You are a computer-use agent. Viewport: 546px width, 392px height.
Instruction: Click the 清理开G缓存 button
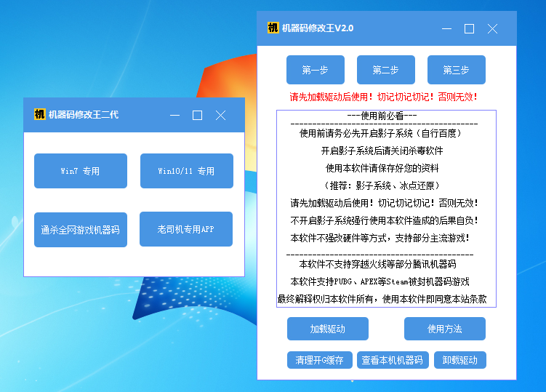[320, 360]
